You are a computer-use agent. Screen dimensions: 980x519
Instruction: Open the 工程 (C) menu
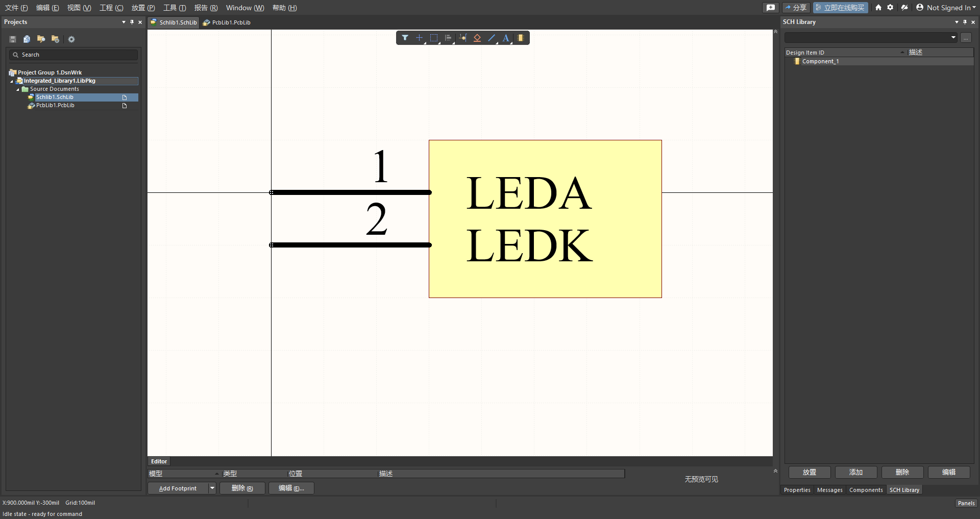pos(111,8)
